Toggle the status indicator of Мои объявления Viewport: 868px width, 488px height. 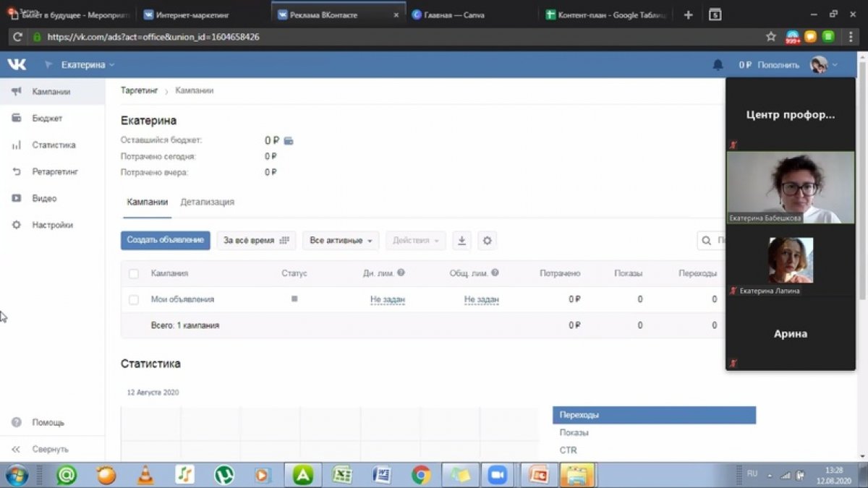point(294,299)
